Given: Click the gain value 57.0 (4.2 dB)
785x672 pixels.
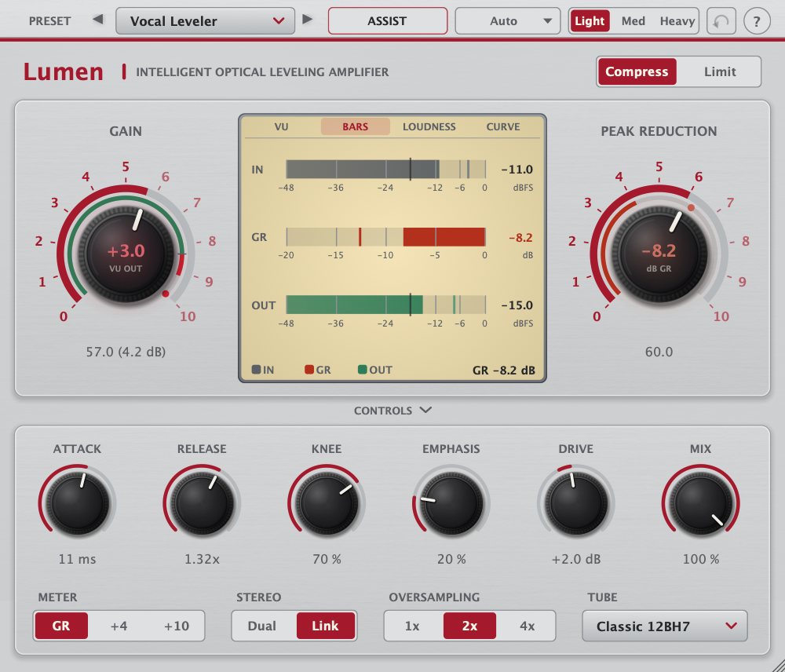Looking at the screenshot, I should [126, 352].
